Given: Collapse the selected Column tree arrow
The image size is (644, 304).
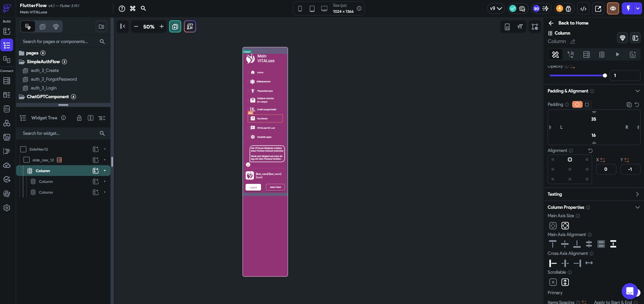Looking at the screenshot, I should point(105,171).
